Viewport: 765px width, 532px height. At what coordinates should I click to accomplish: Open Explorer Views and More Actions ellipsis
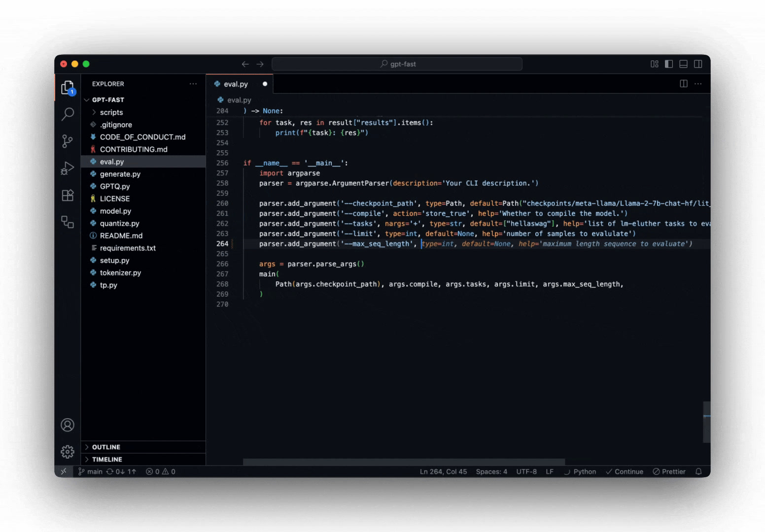click(193, 84)
